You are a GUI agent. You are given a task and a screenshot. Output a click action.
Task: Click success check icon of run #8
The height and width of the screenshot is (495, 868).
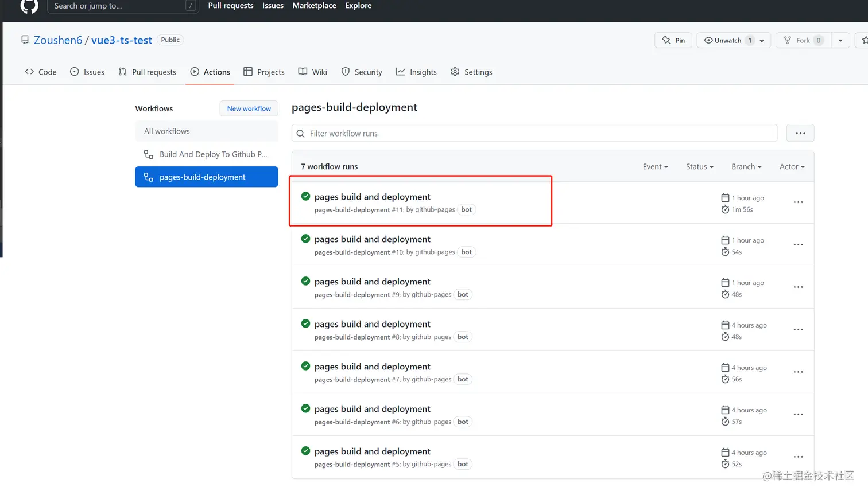coord(306,323)
